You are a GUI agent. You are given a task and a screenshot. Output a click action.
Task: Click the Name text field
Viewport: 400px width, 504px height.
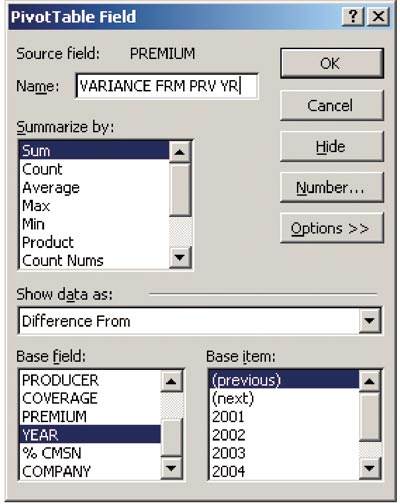pyautogui.click(x=167, y=86)
